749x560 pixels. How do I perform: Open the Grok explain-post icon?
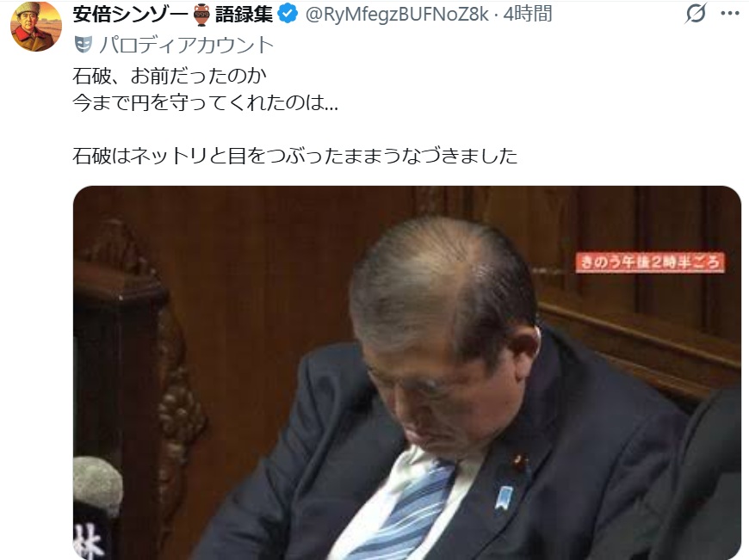pos(696,14)
